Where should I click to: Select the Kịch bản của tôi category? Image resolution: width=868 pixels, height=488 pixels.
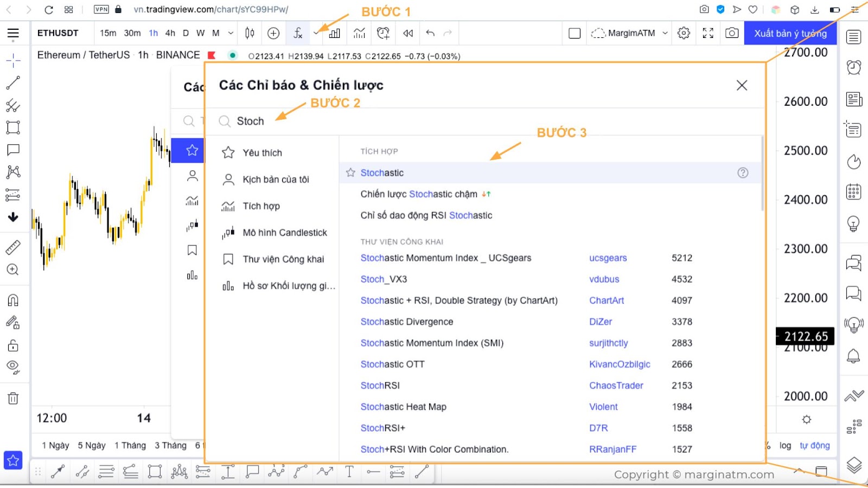pyautogui.click(x=271, y=179)
